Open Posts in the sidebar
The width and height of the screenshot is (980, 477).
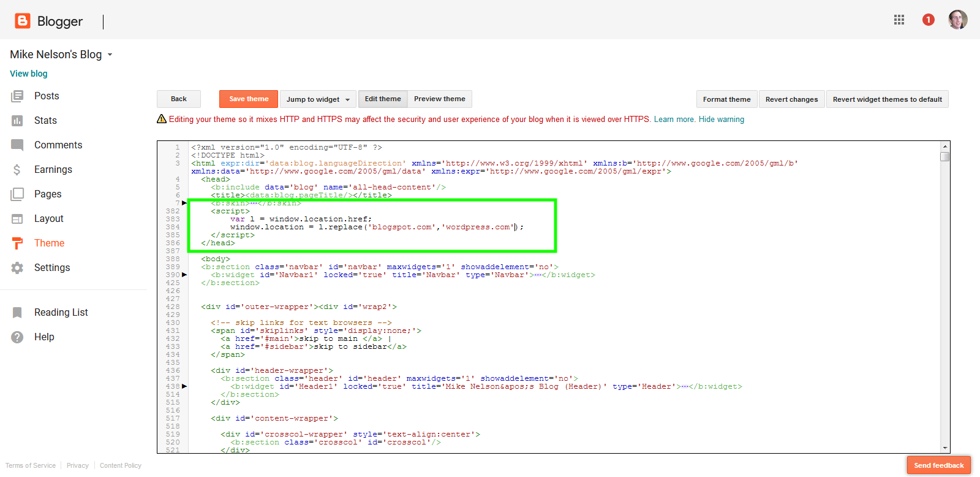click(x=47, y=96)
